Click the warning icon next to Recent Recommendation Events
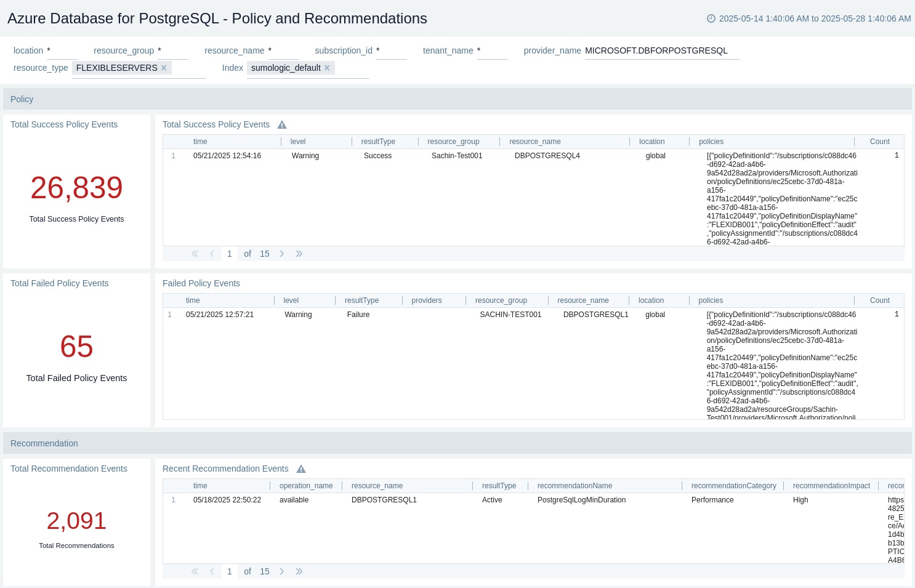This screenshot has height=588, width=915. point(301,469)
